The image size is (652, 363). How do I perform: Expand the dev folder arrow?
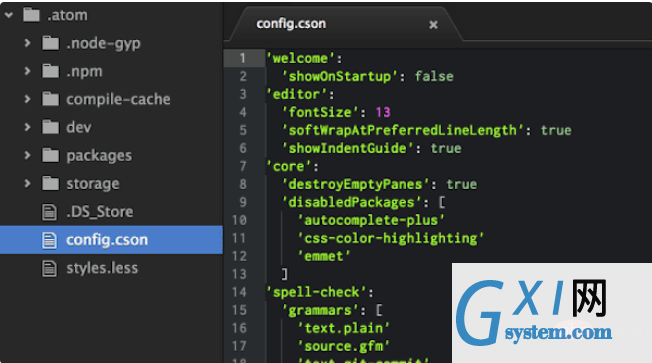click(x=27, y=127)
